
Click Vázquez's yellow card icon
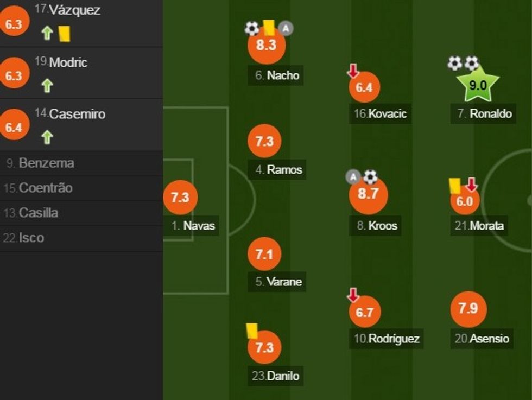(65, 34)
